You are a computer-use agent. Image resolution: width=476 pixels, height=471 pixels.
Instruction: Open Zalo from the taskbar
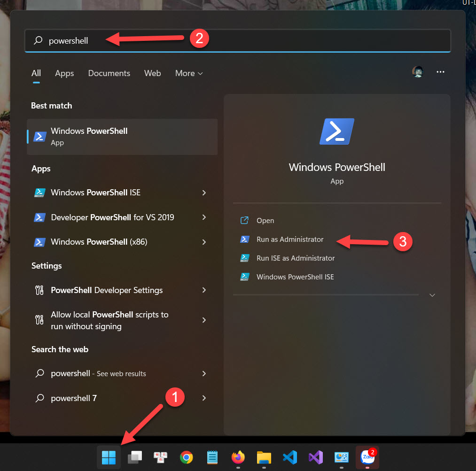[x=367, y=457]
